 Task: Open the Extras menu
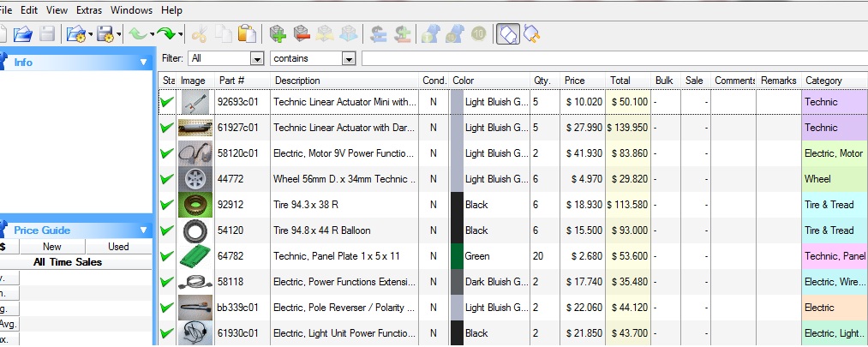click(89, 10)
